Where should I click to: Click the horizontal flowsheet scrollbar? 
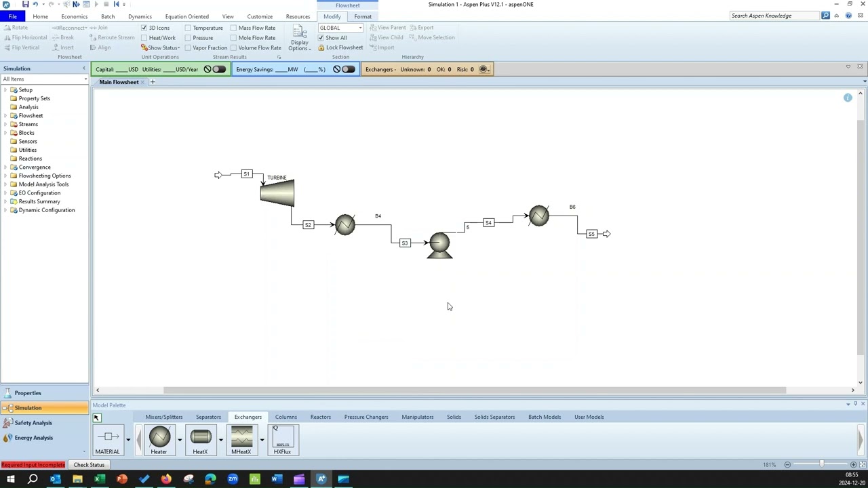474,390
